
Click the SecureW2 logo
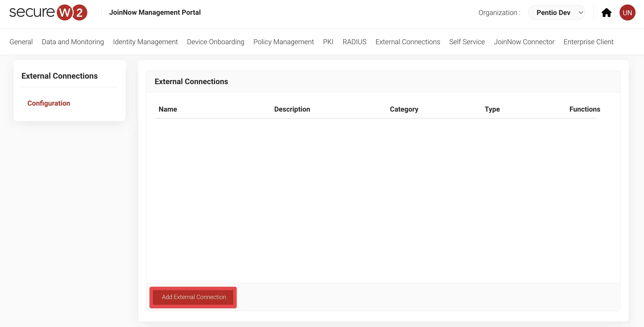(48, 12)
